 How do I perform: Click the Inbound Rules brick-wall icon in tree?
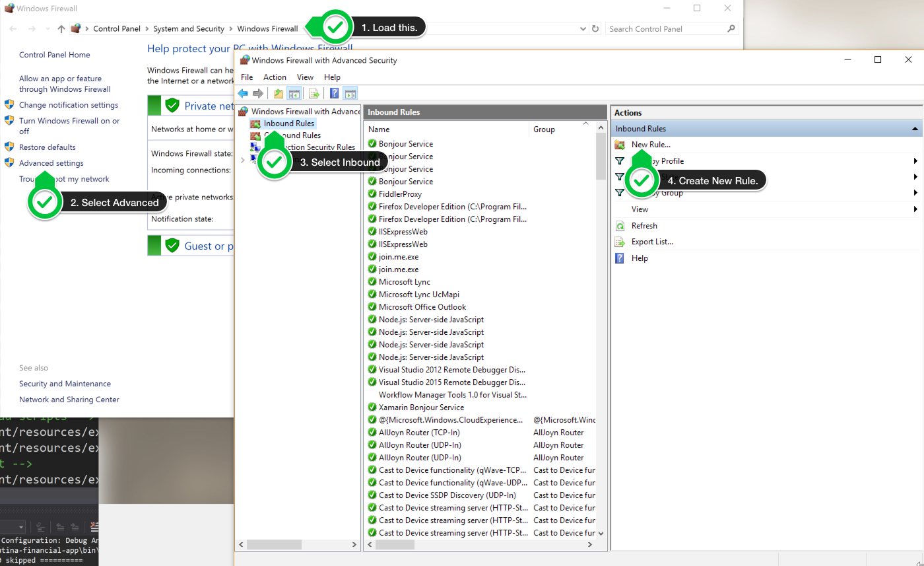[x=255, y=124]
